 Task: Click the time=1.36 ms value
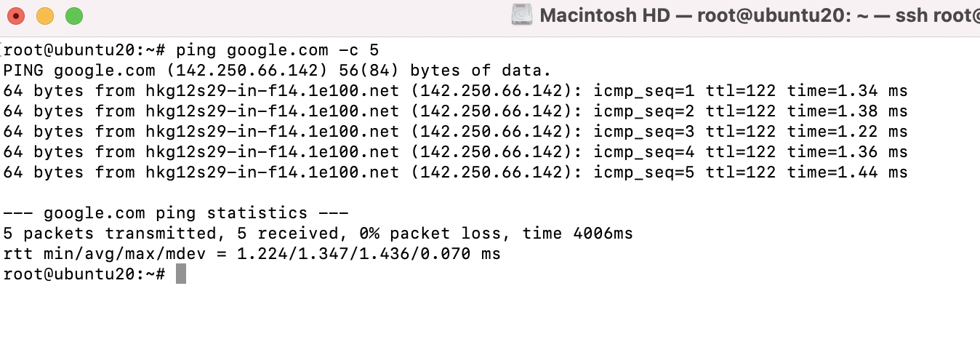847,152
